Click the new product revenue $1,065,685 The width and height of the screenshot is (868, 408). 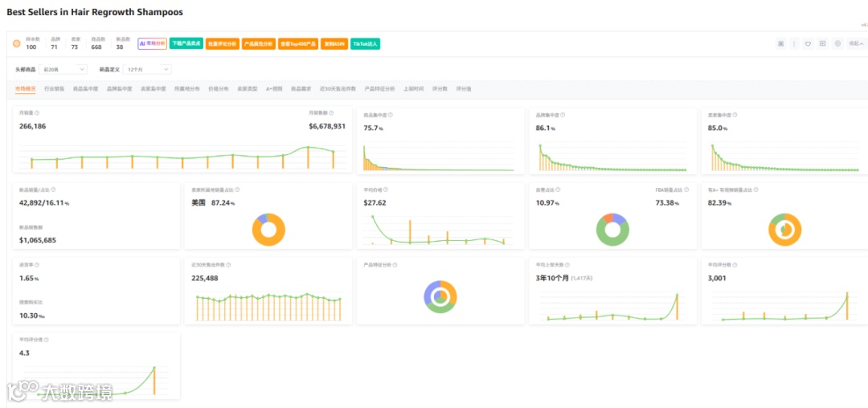click(38, 240)
